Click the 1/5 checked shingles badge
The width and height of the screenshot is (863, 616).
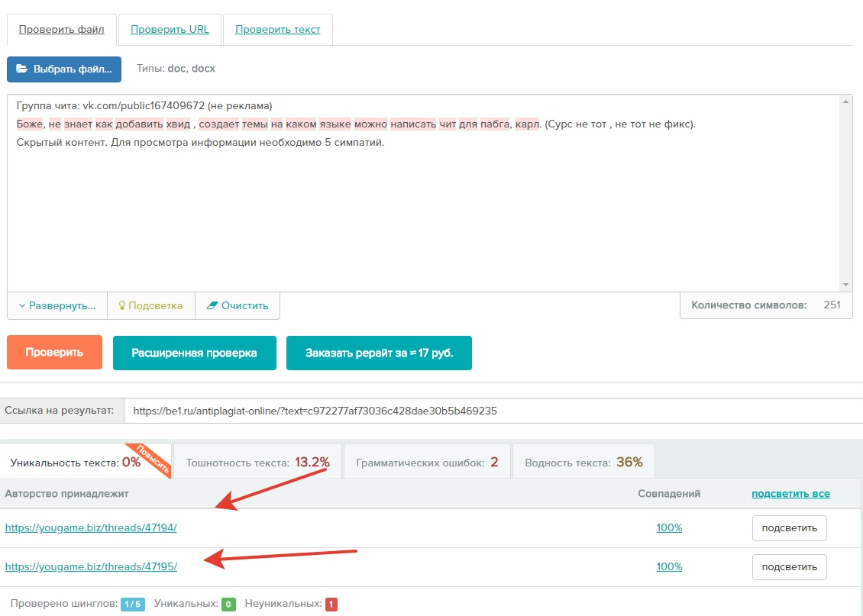(x=133, y=605)
